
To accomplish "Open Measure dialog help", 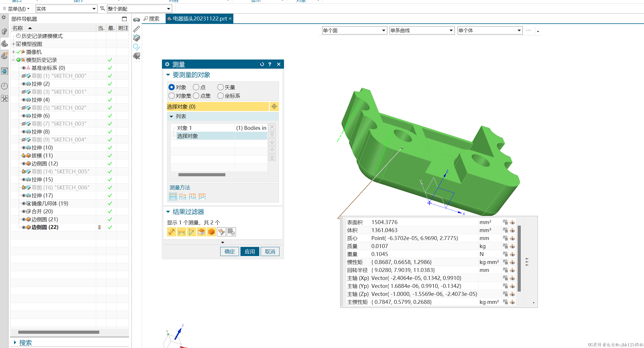I will [x=270, y=64].
